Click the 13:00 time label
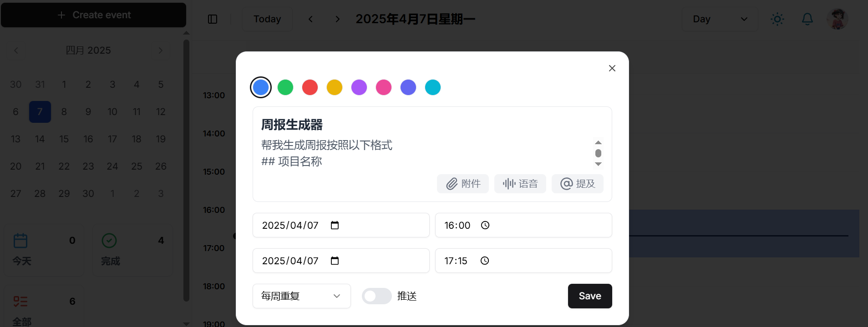 tap(214, 96)
